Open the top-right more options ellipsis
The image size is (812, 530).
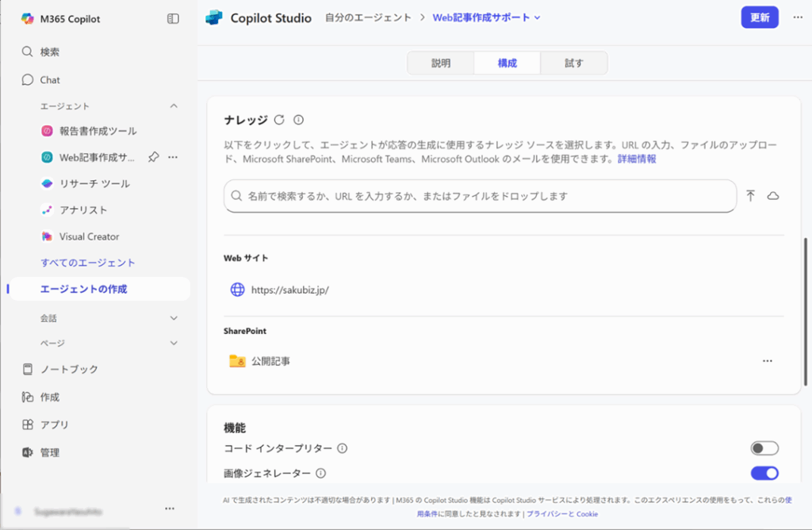coord(798,17)
